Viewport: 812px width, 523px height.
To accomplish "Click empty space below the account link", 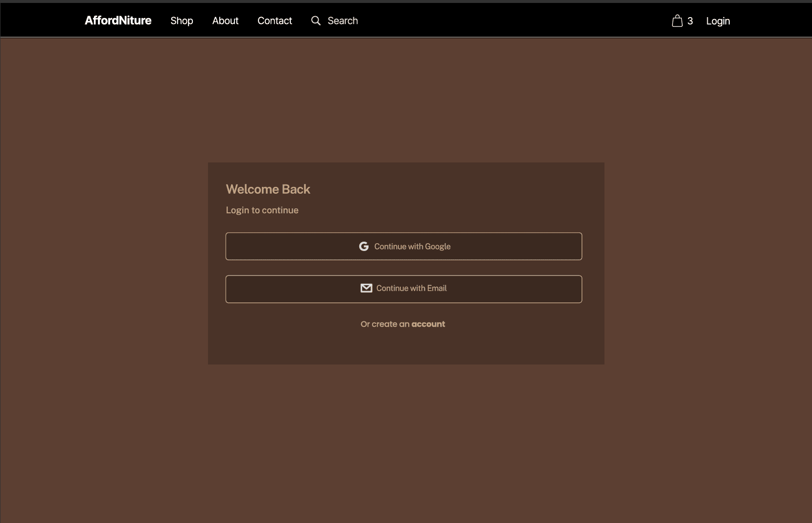I will click(x=406, y=347).
